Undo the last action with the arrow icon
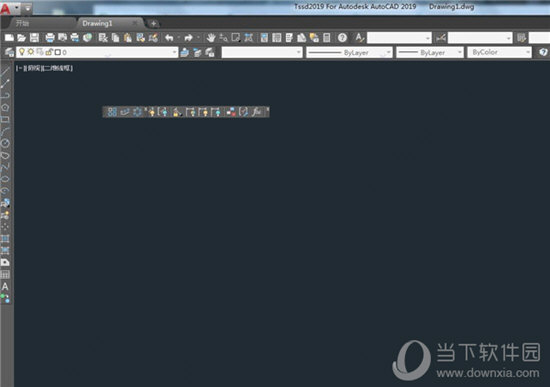Image resolution: width=550 pixels, height=387 pixels. pyautogui.click(x=169, y=38)
